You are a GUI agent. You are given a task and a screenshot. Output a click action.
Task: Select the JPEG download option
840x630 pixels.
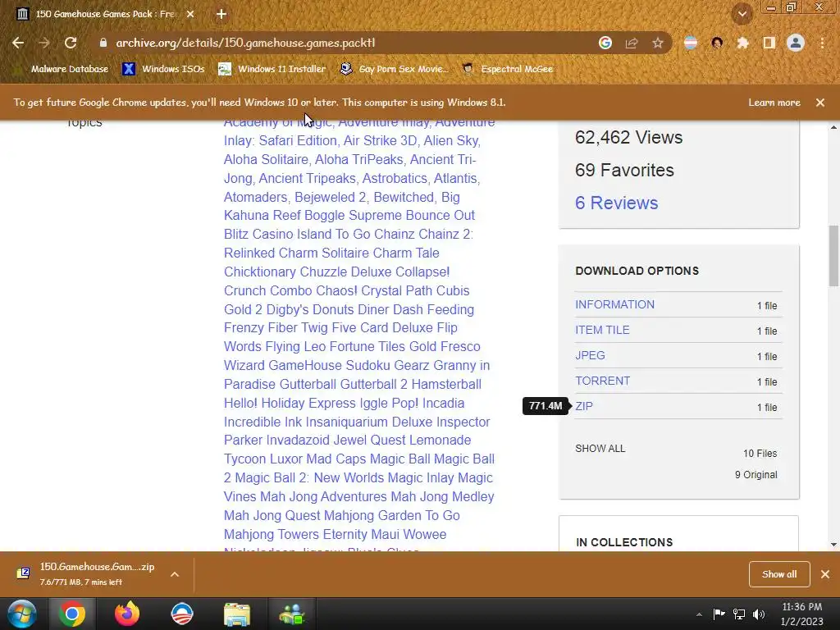click(590, 355)
